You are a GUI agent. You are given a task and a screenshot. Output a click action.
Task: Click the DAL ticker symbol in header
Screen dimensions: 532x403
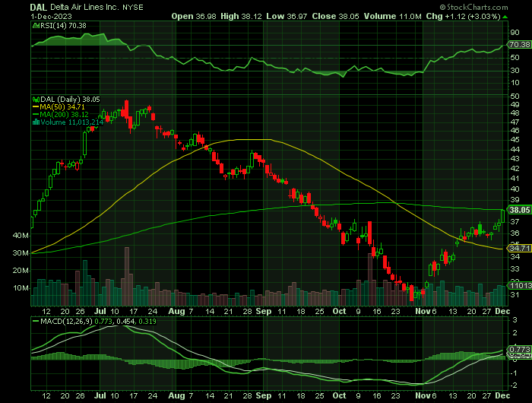click(39, 7)
